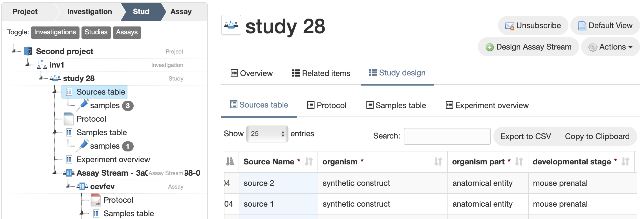Image resolution: width=644 pixels, height=219 pixels.
Task: Click the PDF Protocol icon under cevfev
Action: 96,200
